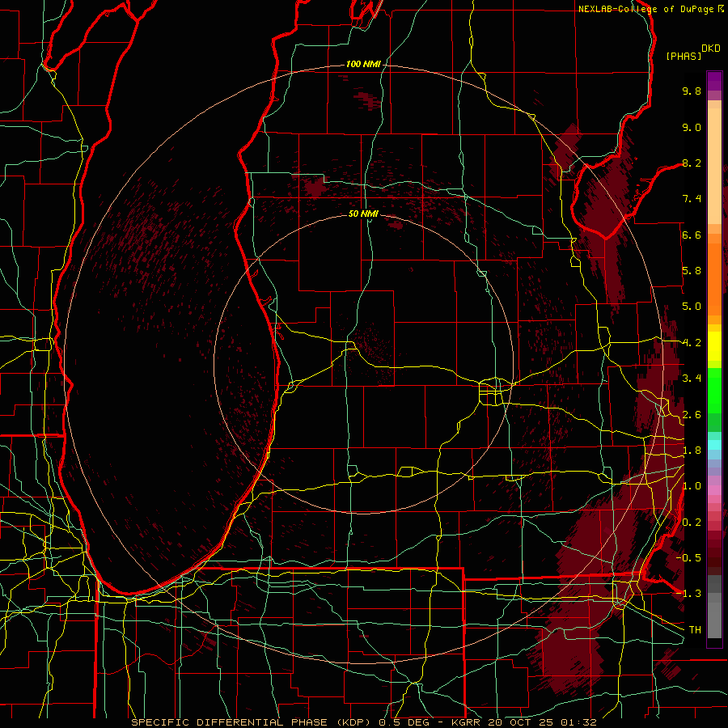The image size is (728, 728).
Task: Click the DKD label above the color scale
Action: pyautogui.click(x=711, y=49)
